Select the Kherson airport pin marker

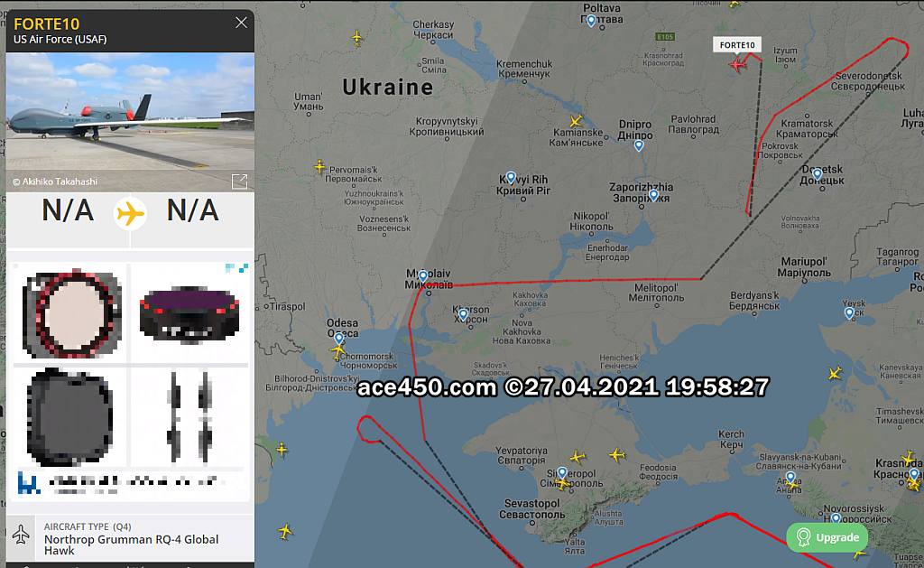(463, 315)
